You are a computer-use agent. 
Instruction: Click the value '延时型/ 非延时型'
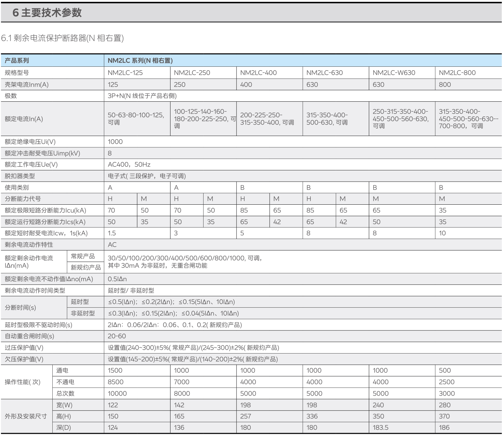131,291
